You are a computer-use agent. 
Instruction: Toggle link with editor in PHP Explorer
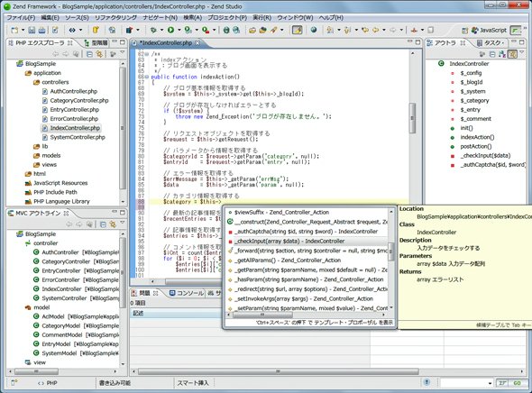99,53
